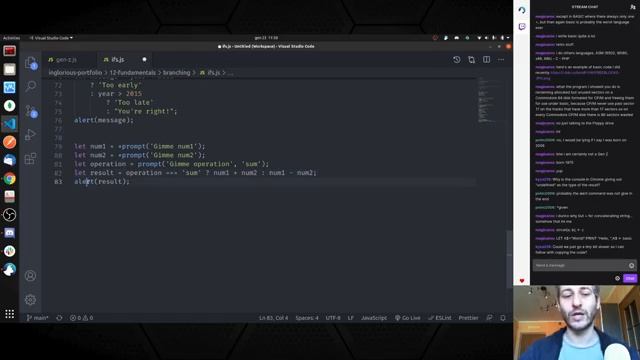Screen dimensions: 640x360
Task: Click the webcam video thumbnail
Action: point(576,322)
